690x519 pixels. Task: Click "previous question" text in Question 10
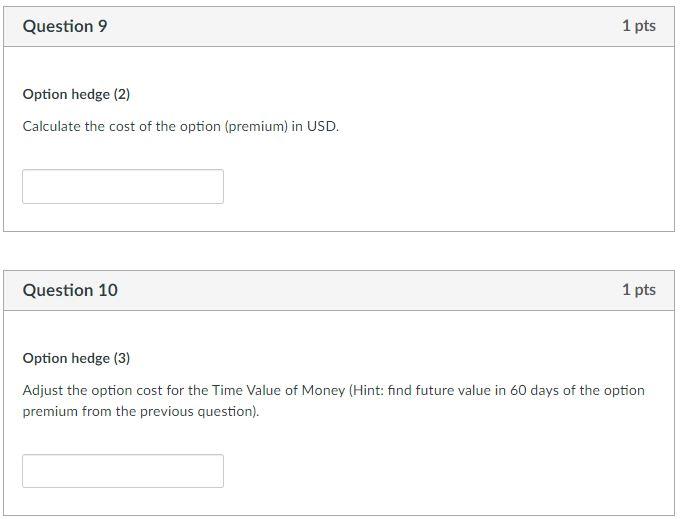[204, 411]
